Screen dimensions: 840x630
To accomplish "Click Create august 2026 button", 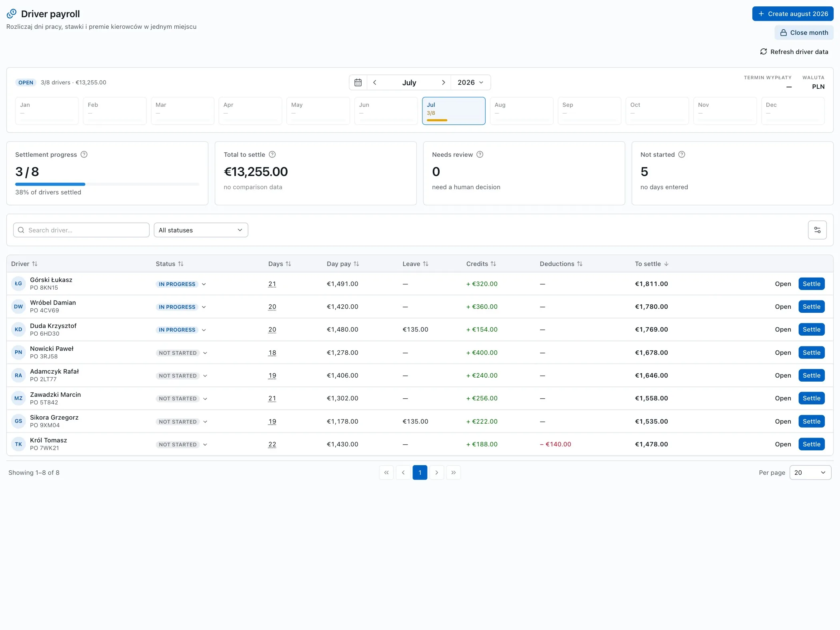I will point(793,14).
